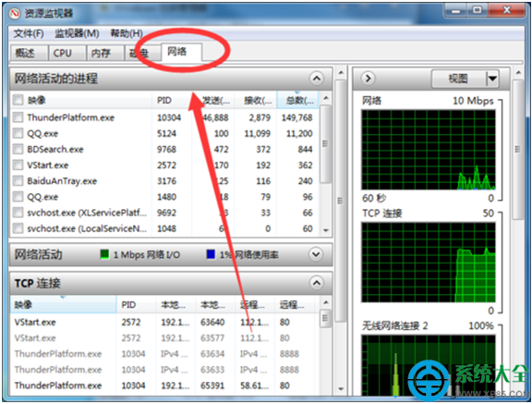
Task: Collapse the graphs pane with arrow button
Action: [369, 79]
